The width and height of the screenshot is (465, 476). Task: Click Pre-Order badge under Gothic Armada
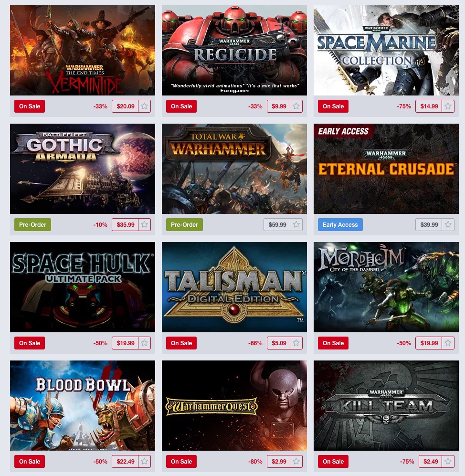[x=32, y=225]
